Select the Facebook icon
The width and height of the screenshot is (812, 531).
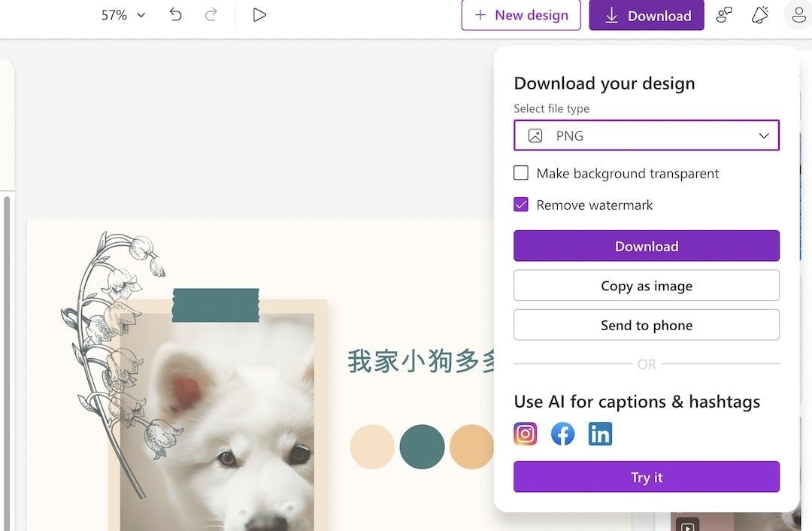(562, 434)
